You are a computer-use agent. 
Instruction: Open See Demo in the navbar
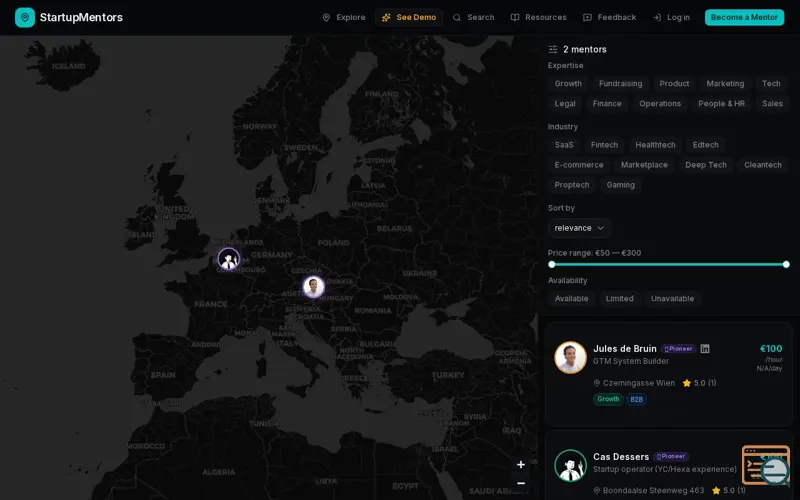pos(409,17)
